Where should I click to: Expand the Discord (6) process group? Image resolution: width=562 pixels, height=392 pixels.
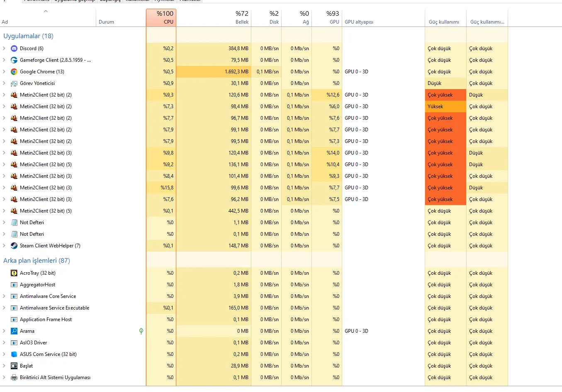tap(4, 48)
